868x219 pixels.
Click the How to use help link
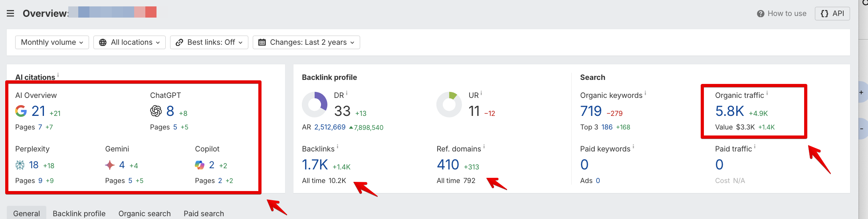pos(781,14)
